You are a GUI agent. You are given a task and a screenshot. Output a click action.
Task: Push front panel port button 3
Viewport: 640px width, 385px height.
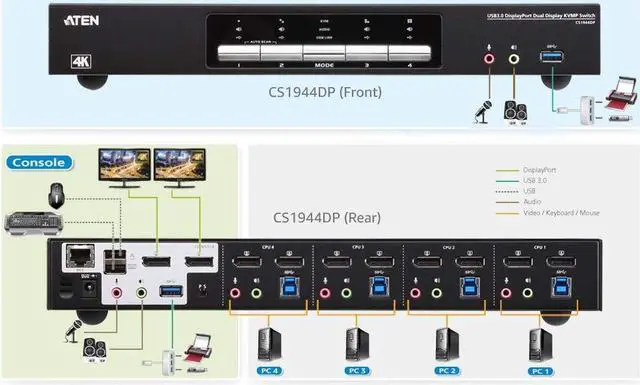(x=367, y=53)
